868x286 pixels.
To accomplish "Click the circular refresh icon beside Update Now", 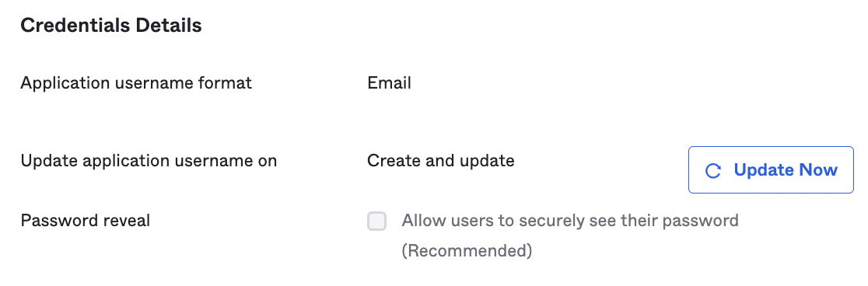I will point(713,170).
